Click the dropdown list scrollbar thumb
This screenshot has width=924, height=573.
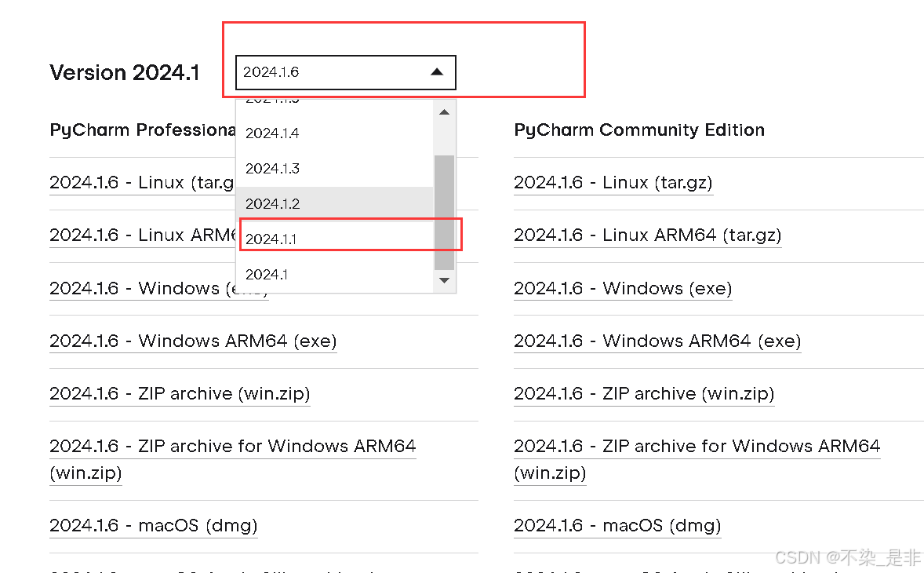[x=444, y=212]
